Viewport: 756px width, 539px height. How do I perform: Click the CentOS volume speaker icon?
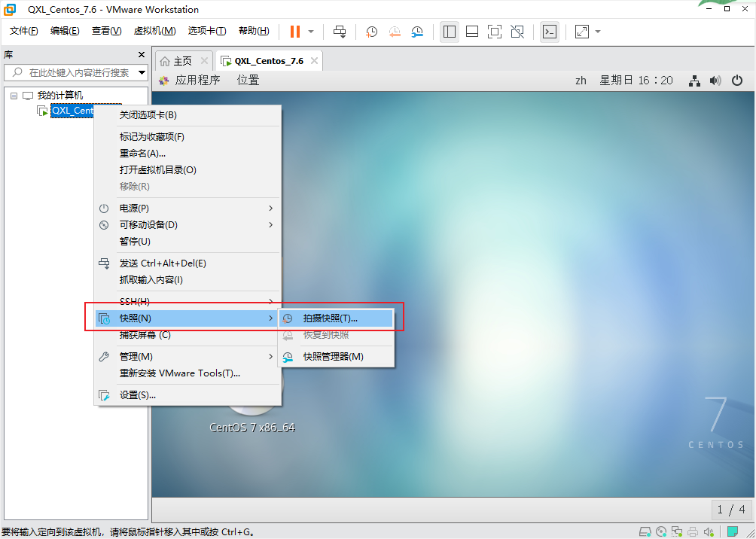coord(715,81)
